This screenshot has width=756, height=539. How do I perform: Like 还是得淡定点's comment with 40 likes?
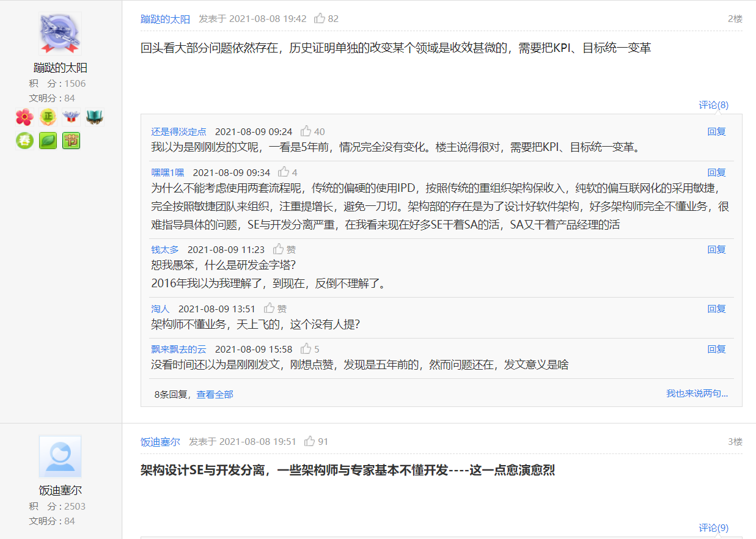[x=306, y=131]
